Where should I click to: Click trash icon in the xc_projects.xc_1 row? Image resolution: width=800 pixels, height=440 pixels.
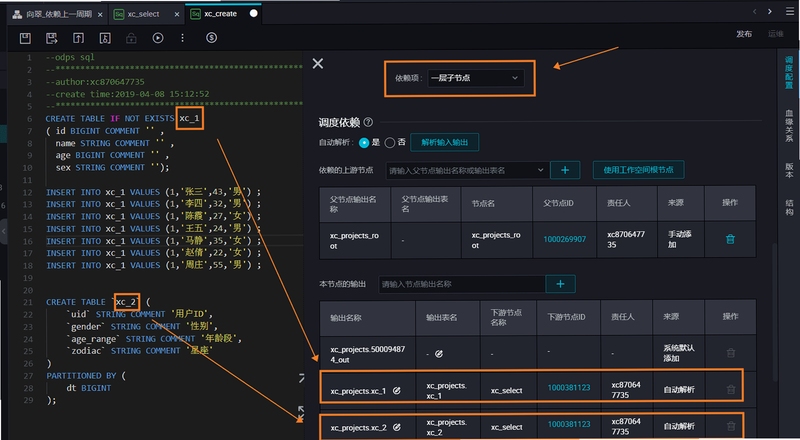tap(731, 389)
